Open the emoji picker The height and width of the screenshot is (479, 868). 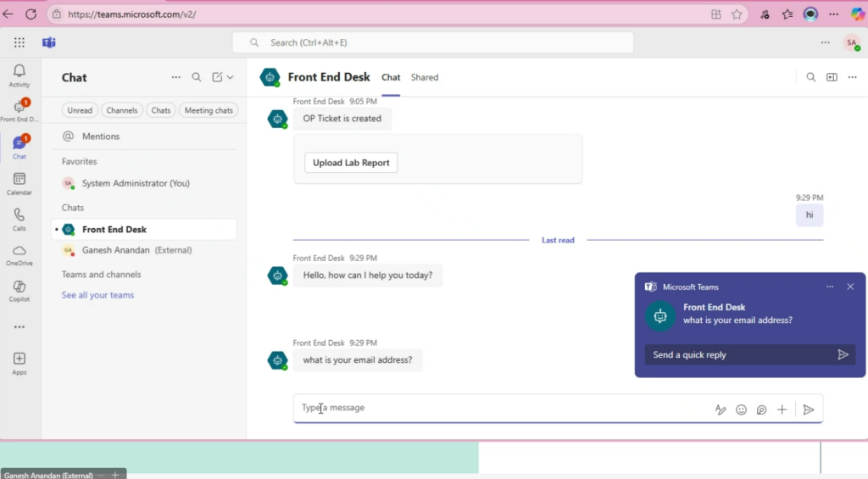(x=741, y=409)
